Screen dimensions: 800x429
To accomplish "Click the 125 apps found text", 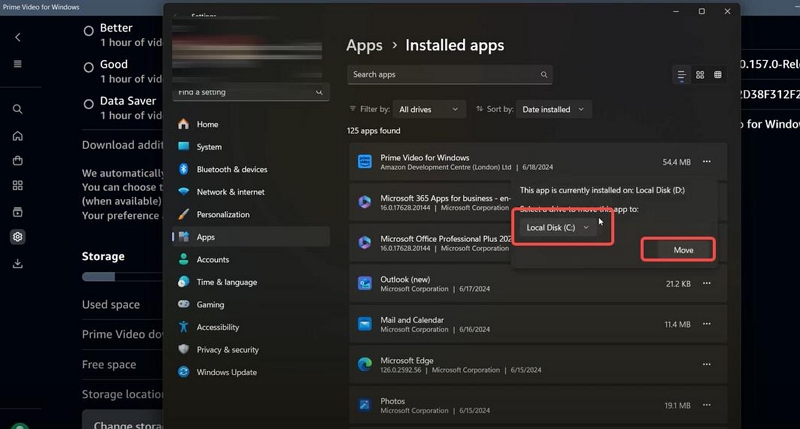I will [373, 131].
